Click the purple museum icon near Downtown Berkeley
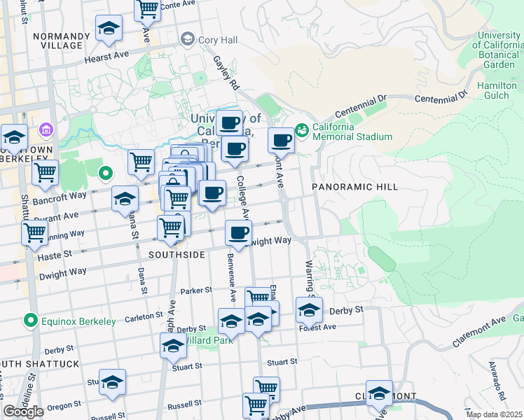Viewport: 524px width, 420px height. (x=46, y=129)
